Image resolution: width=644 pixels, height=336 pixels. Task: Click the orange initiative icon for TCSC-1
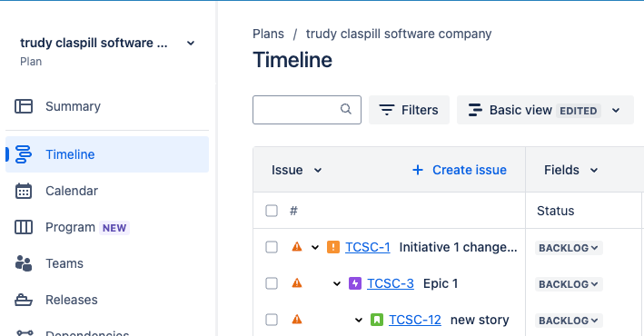click(333, 247)
